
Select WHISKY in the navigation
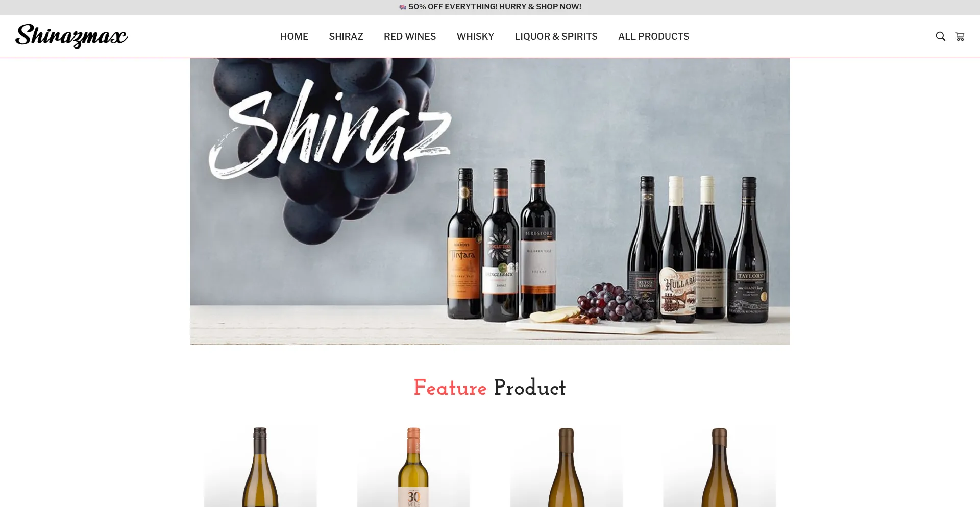pos(475,36)
